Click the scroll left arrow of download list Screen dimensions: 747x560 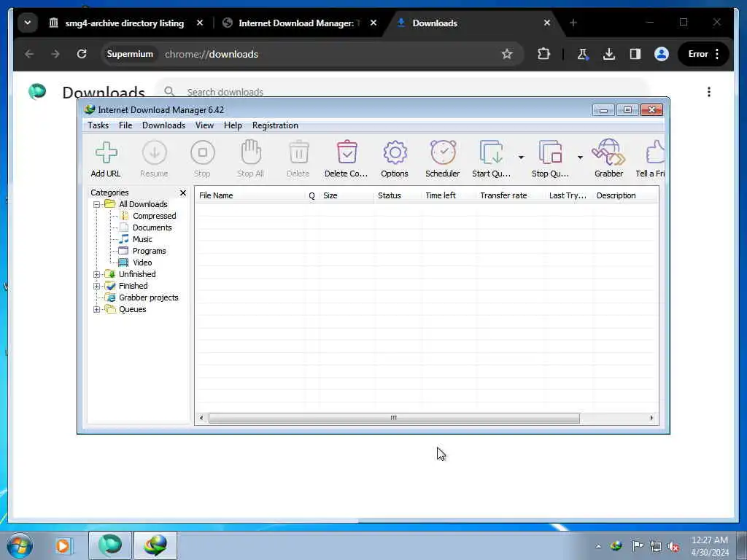(201, 418)
